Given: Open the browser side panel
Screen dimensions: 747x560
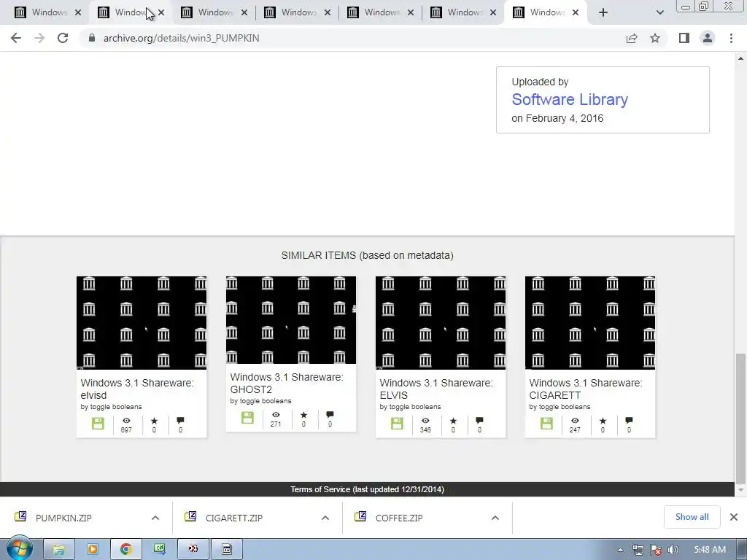Looking at the screenshot, I should 684,38.
